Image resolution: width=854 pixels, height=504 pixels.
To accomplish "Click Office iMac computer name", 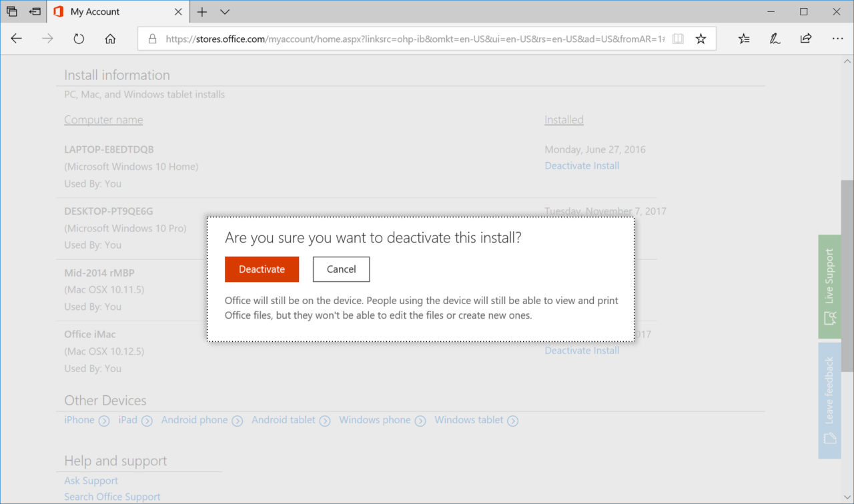I will pyautogui.click(x=90, y=334).
